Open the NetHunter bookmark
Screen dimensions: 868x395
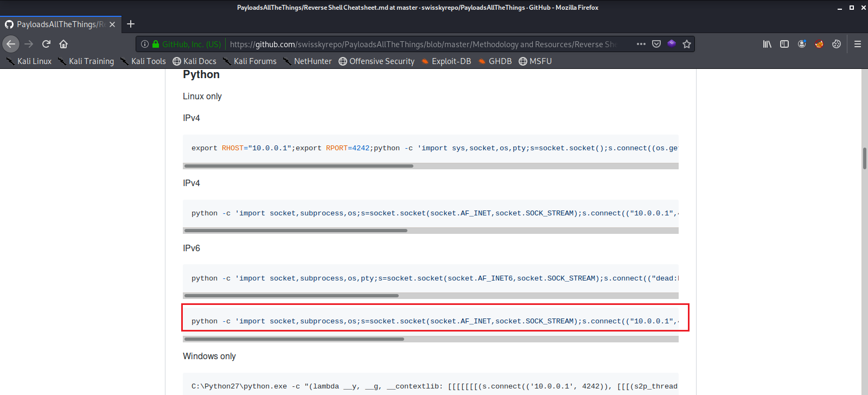[307, 61]
